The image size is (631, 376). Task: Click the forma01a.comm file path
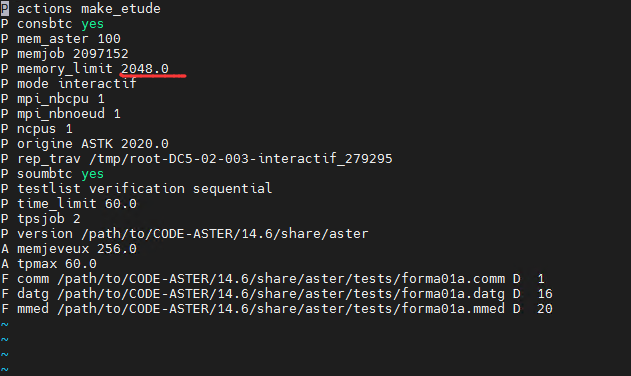pyautogui.click(x=281, y=279)
